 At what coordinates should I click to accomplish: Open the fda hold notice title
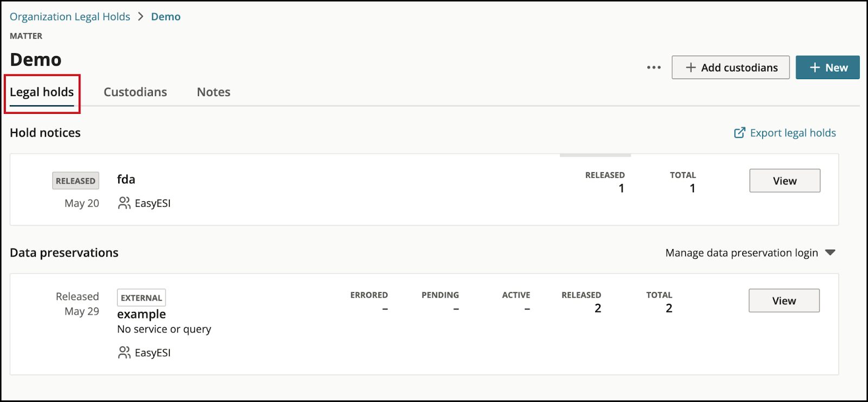coord(126,180)
